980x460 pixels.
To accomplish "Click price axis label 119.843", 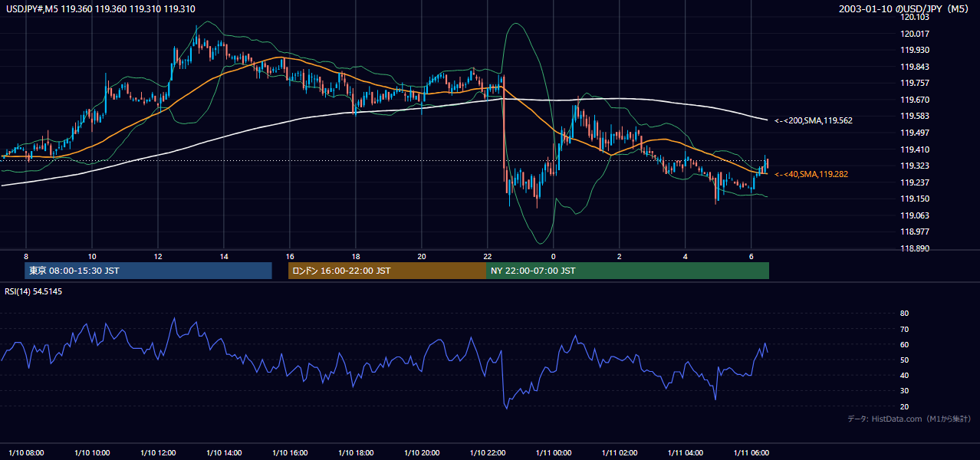I will [x=915, y=67].
